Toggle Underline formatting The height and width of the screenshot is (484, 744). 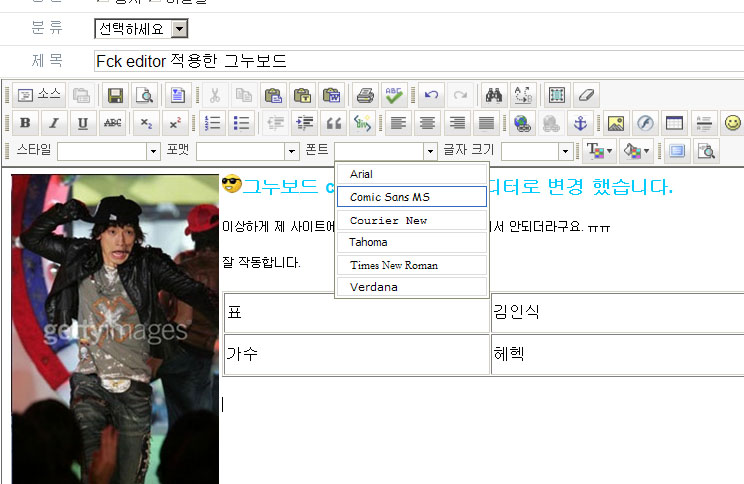coord(83,123)
